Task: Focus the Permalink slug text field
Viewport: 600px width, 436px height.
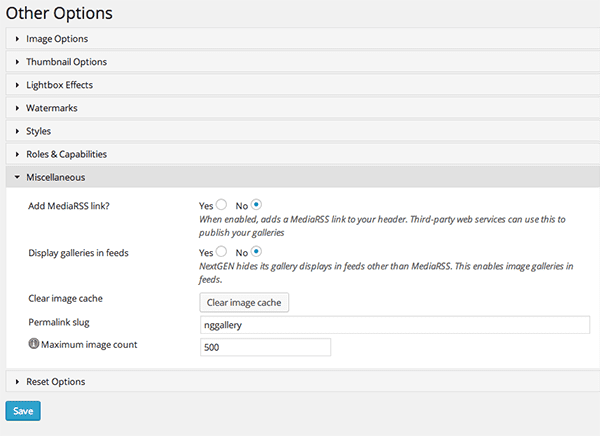Action: click(x=395, y=325)
